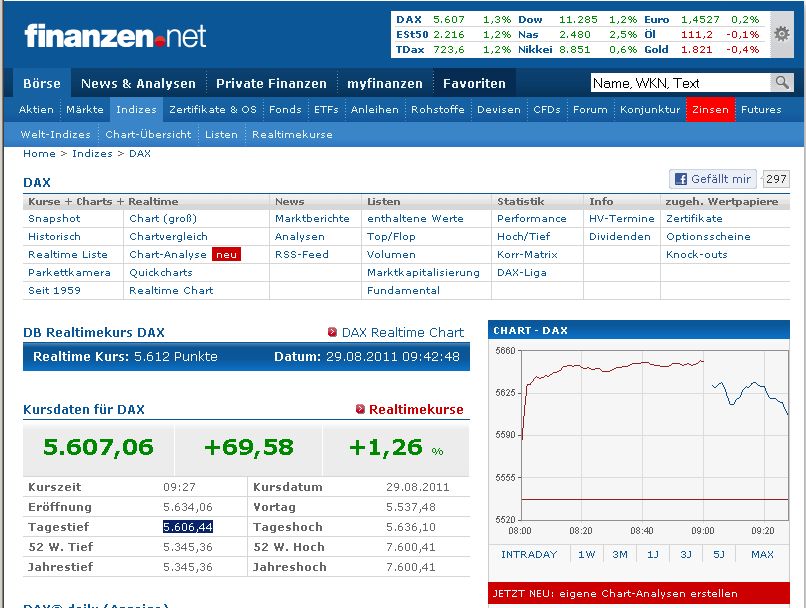
Task: Open the Marktkapitalisierung link
Action: pos(423,272)
